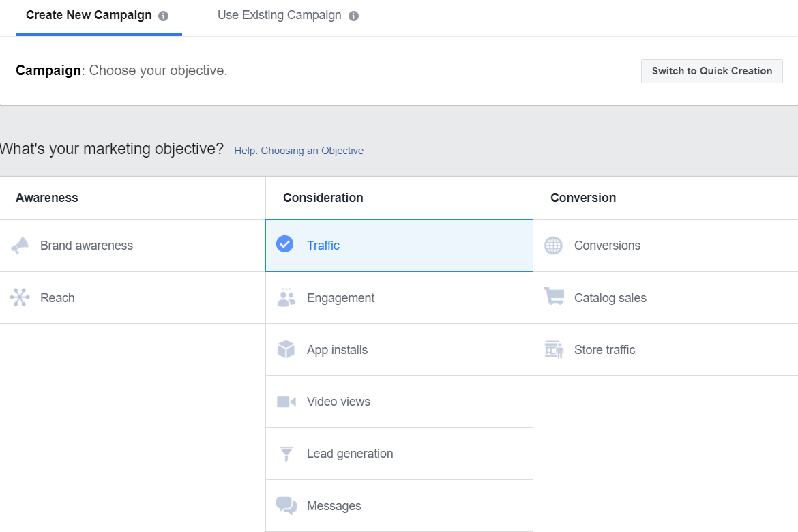
Task: Click the Conversions globe icon
Action: point(553,246)
